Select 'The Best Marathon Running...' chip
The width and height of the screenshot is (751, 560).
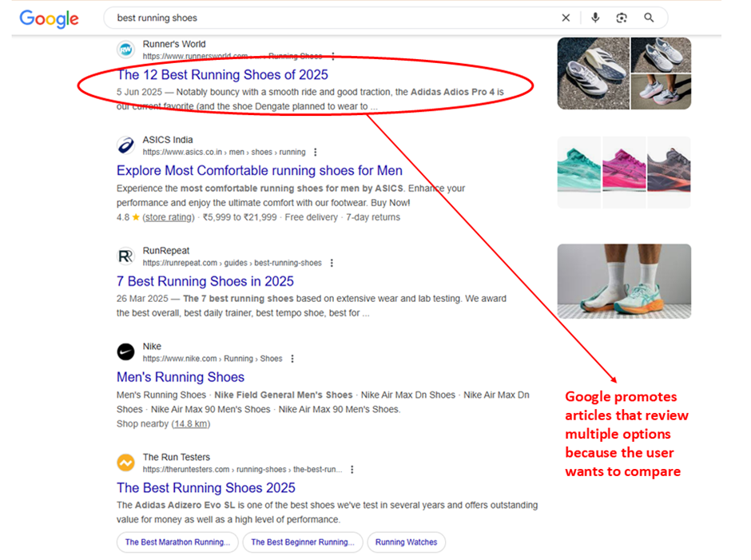(x=177, y=542)
